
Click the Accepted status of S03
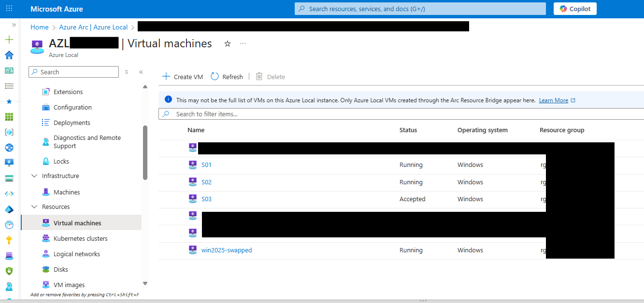[x=413, y=199]
